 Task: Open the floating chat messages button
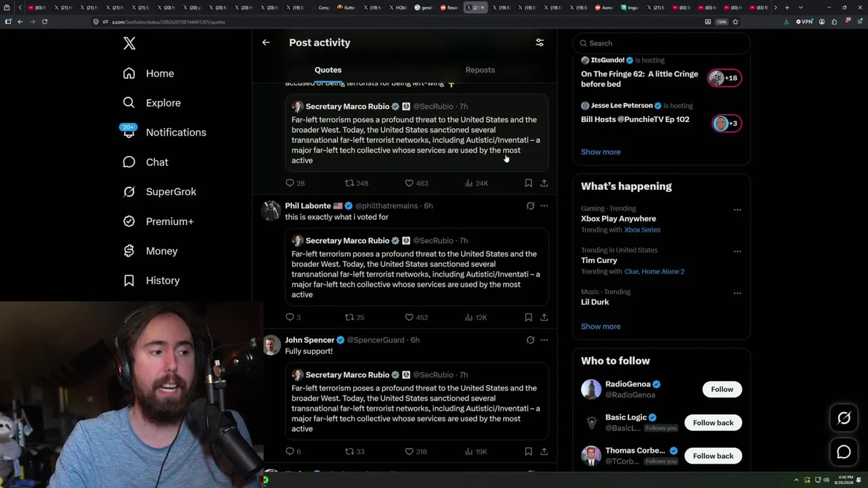[x=844, y=452]
